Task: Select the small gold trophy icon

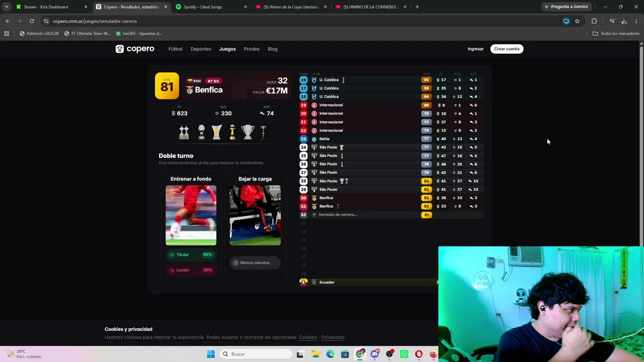Action: [x=232, y=132]
